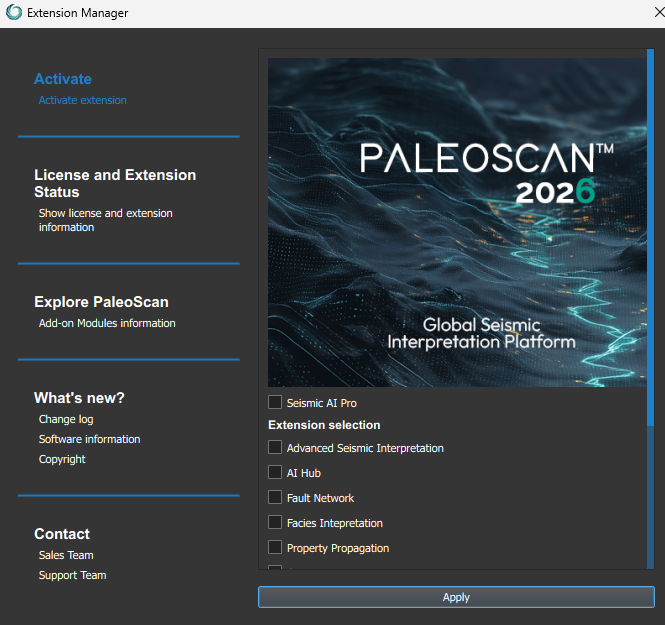Open Software information
Screen dimensions: 665x625
point(89,439)
